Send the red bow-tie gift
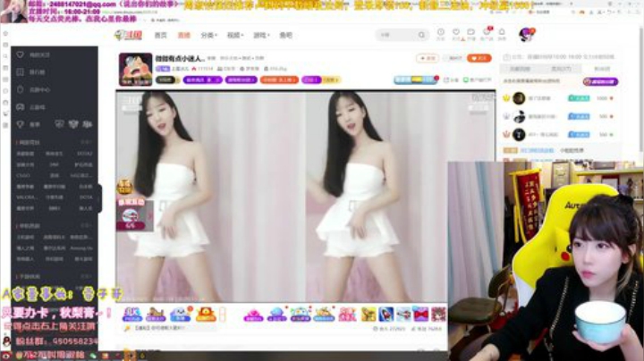The height and width of the screenshot is (361, 644). tap(421, 315)
